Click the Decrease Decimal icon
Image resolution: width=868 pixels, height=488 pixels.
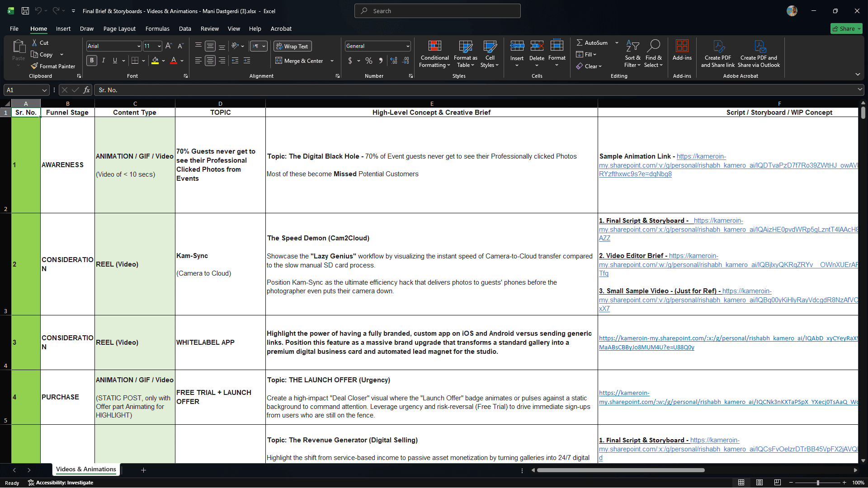[406, 61]
